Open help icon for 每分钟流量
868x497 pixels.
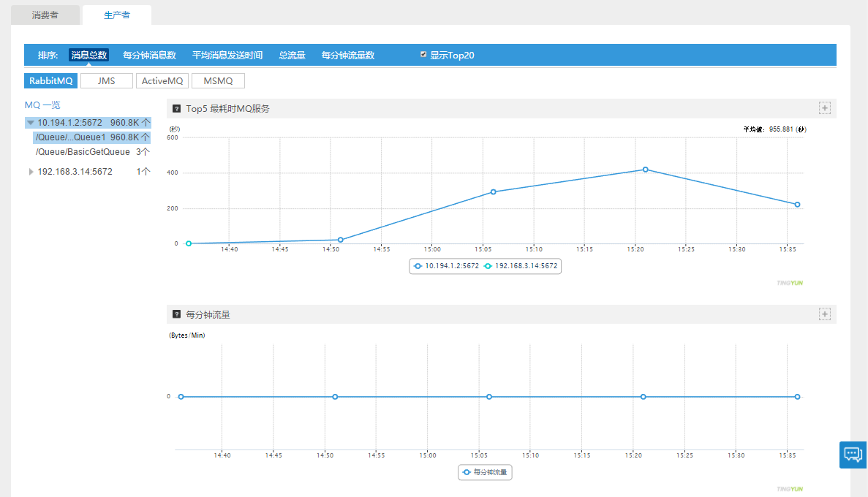[x=176, y=314]
